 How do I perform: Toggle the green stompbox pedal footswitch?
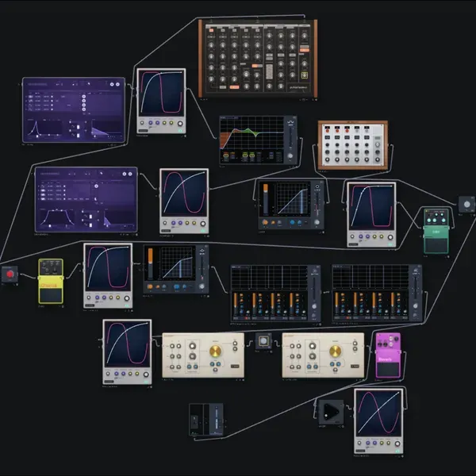click(436, 246)
